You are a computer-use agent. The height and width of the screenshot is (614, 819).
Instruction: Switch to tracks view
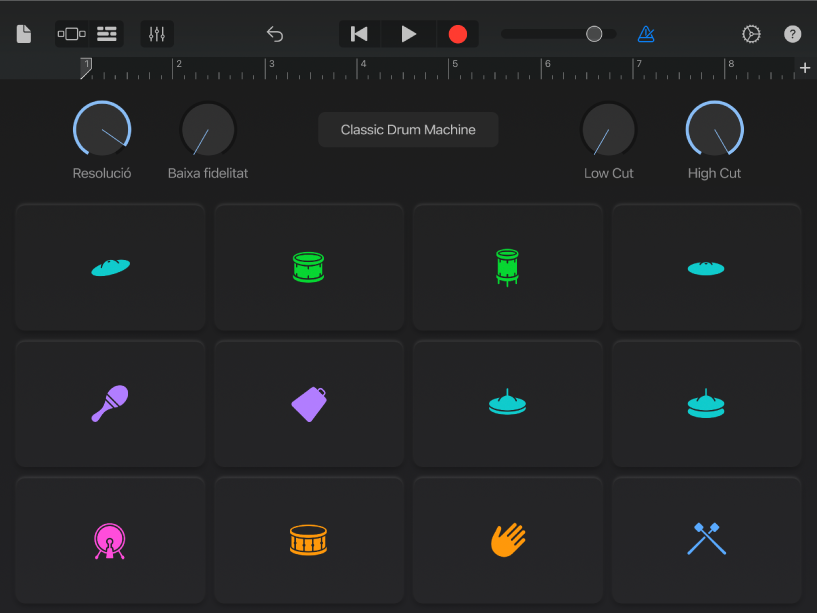(x=106, y=33)
